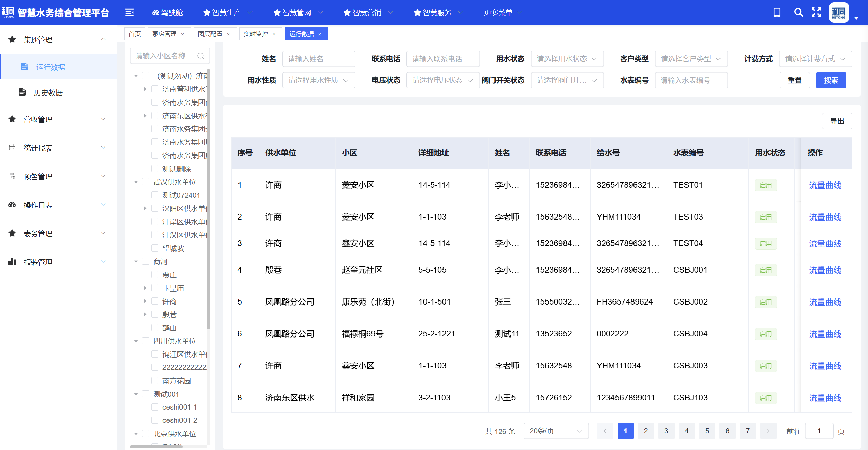Image resolution: width=868 pixels, height=450 pixels.
Task: Click the fullscreen icon in the top bar
Action: [x=816, y=12]
